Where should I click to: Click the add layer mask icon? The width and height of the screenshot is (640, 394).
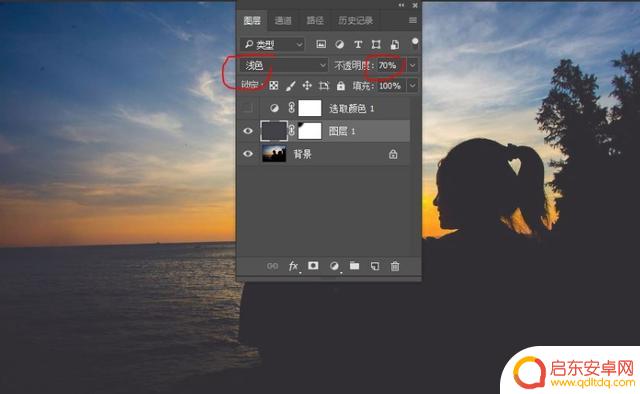click(x=313, y=266)
